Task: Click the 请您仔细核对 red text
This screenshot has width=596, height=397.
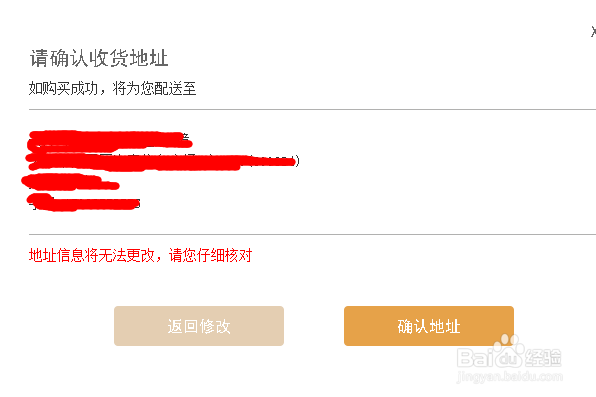Action: [210, 255]
